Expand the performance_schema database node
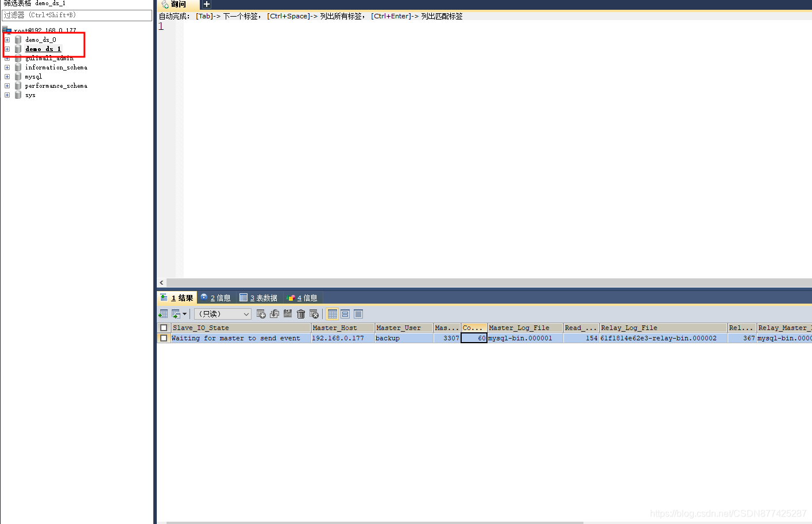This screenshot has height=524, width=812. coord(7,86)
